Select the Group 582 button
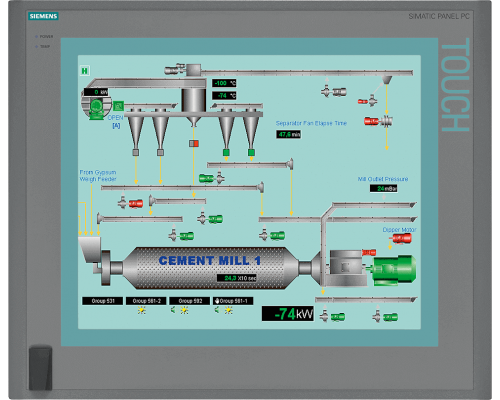The height and width of the screenshot is (400, 500). pos(190,301)
